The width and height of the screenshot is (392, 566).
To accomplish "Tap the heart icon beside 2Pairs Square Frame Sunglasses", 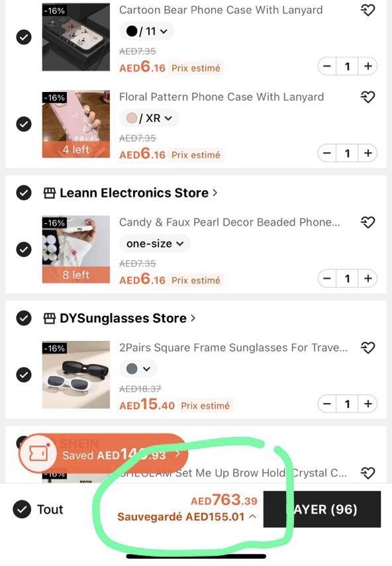I will (367, 348).
